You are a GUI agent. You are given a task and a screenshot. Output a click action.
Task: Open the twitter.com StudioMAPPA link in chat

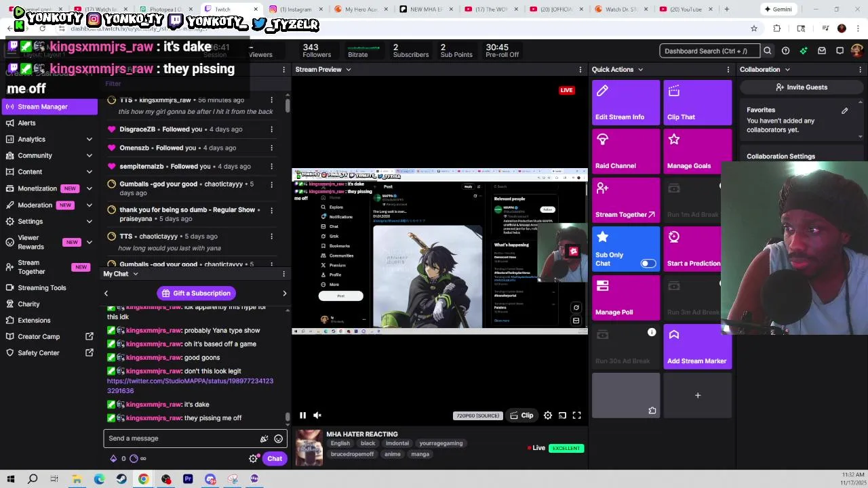pos(190,386)
